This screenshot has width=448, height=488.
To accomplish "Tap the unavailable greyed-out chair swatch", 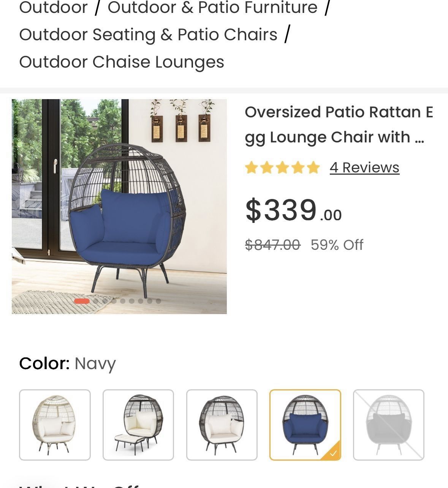I will click(388, 425).
